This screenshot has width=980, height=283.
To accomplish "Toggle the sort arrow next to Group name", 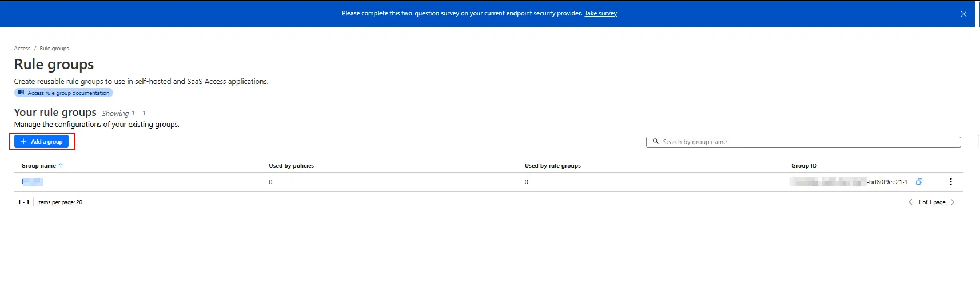I will click(x=61, y=165).
